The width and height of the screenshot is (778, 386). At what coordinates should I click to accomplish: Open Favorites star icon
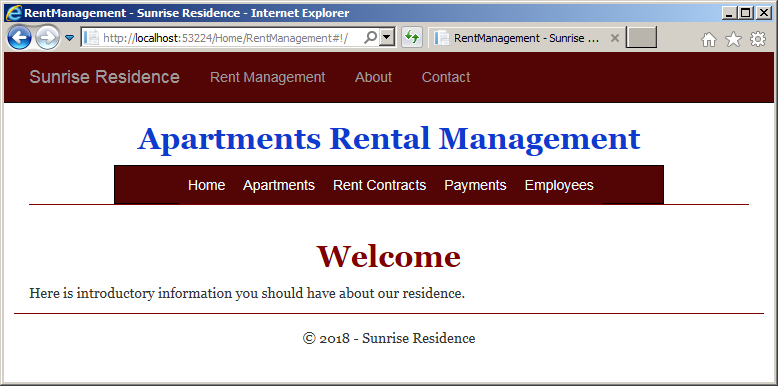pos(733,39)
